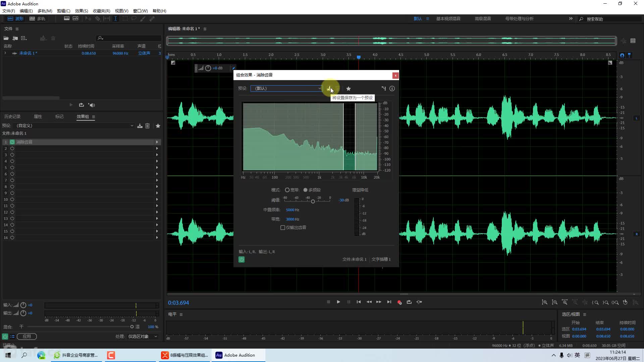The image size is (644, 362).
Task: Select the Multiband mode radio button
Action: coord(305,190)
